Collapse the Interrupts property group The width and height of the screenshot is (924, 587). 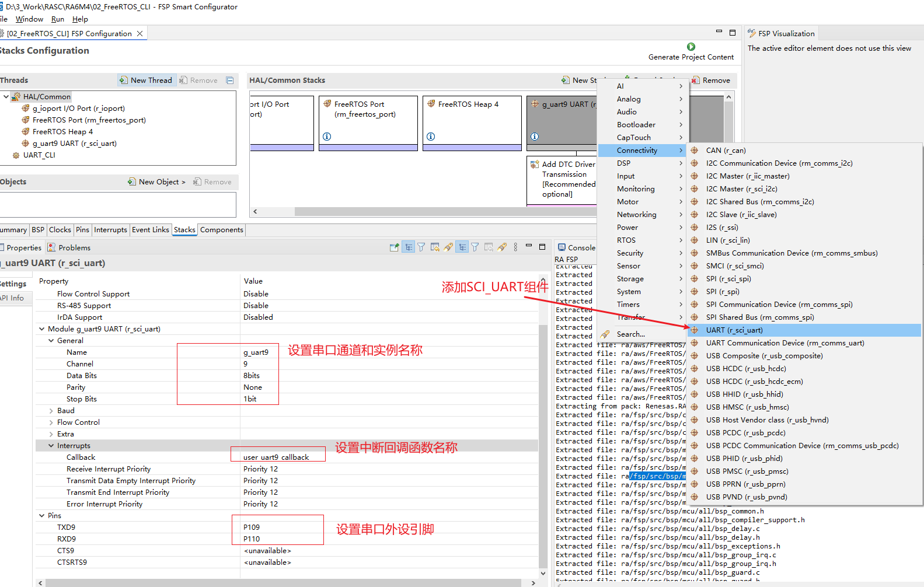[51, 446]
